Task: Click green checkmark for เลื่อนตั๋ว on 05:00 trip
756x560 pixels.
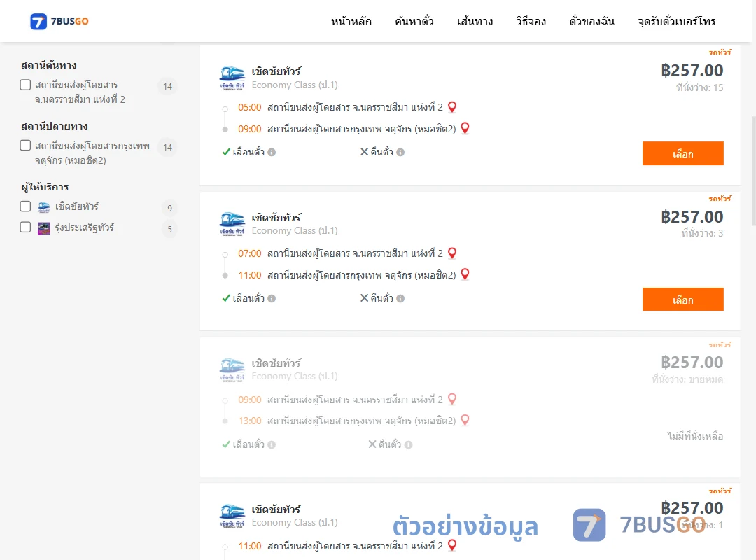Action: click(226, 152)
